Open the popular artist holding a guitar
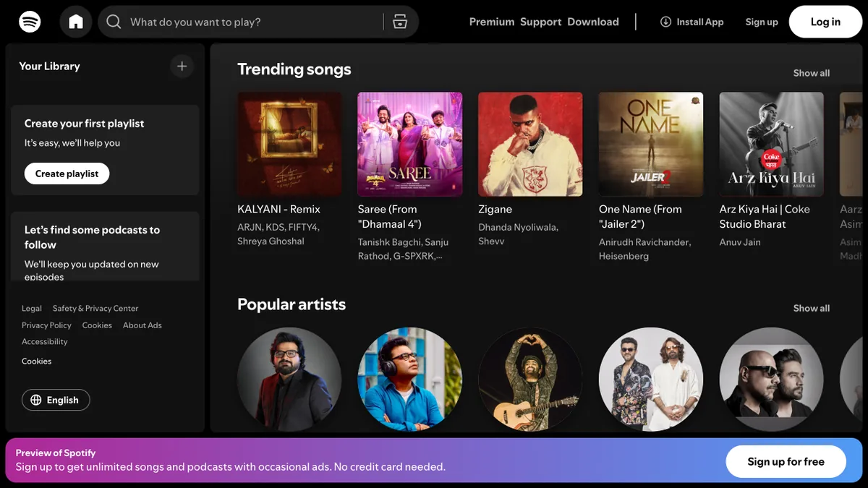The height and width of the screenshot is (488, 868). tap(530, 380)
